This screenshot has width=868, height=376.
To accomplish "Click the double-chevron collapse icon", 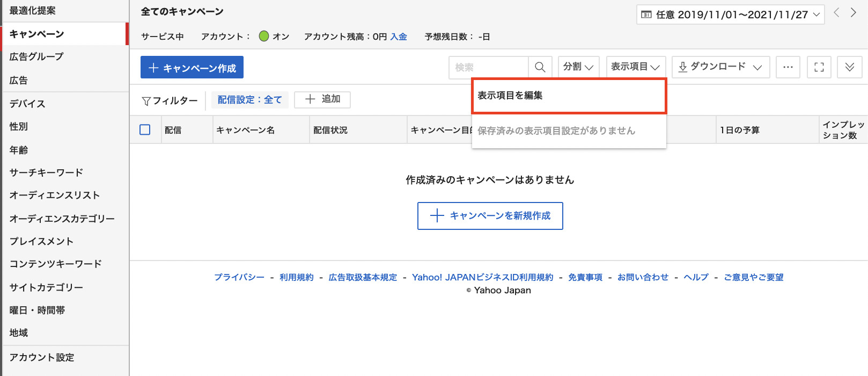I will pyautogui.click(x=850, y=67).
